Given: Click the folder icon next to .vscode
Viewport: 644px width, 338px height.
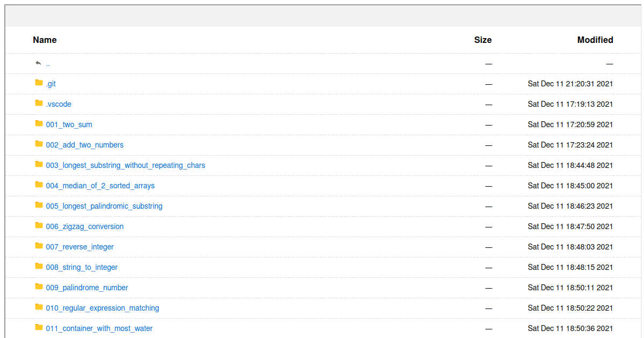Looking at the screenshot, I should 39,103.
